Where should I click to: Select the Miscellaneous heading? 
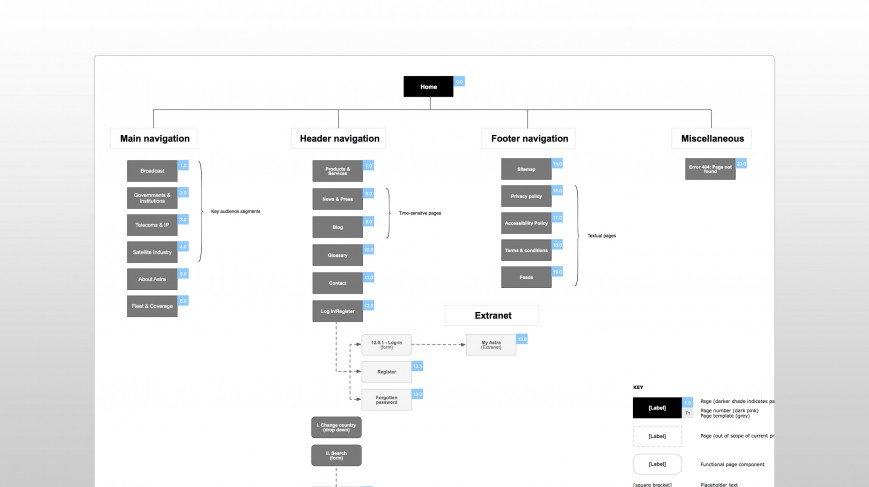(x=712, y=139)
